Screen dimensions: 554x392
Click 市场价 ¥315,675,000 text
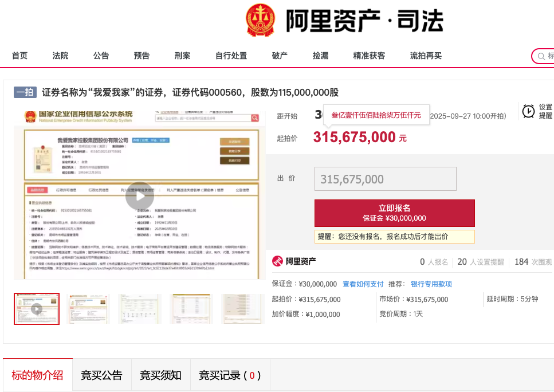[414, 299]
